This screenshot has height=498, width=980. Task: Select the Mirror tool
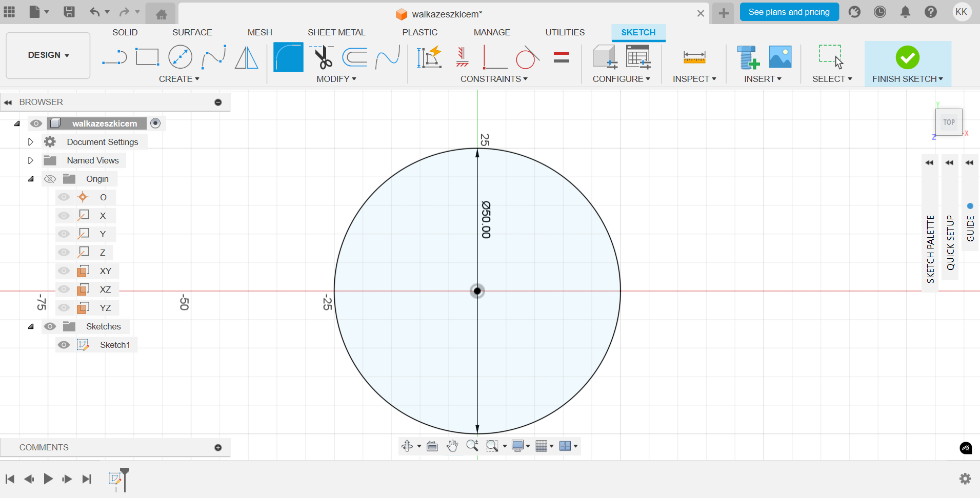[247, 57]
